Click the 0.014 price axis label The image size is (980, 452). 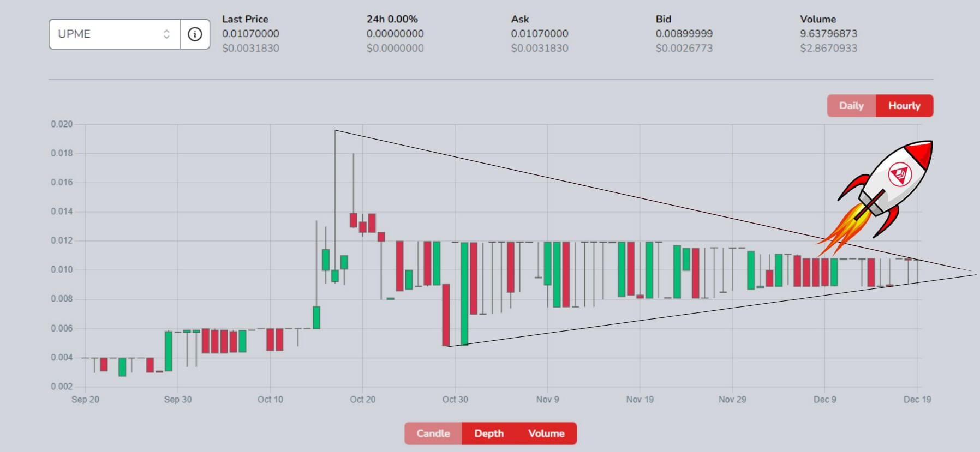[x=62, y=212]
